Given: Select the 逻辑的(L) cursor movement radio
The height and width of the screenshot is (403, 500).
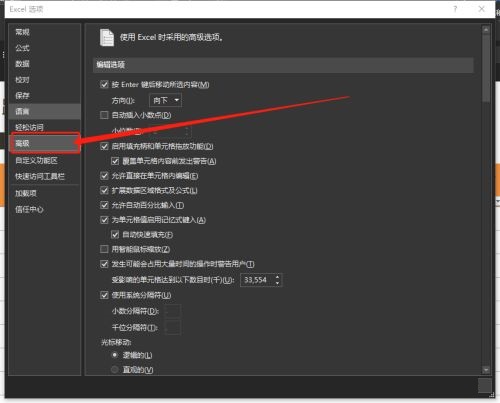Looking at the screenshot, I should 115,355.
